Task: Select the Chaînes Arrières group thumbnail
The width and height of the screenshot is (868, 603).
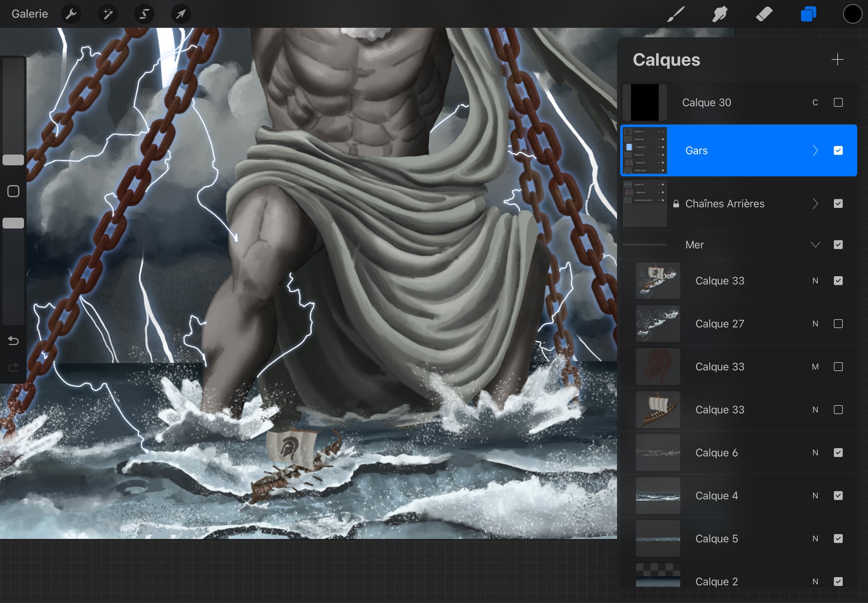Action: point(645,203)
